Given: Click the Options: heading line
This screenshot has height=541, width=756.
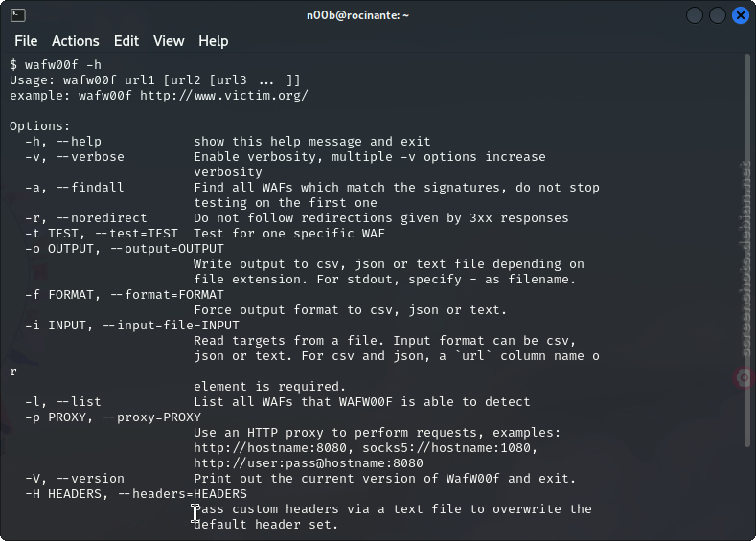Looking at the screenshot, I should [x=40, y=126].
